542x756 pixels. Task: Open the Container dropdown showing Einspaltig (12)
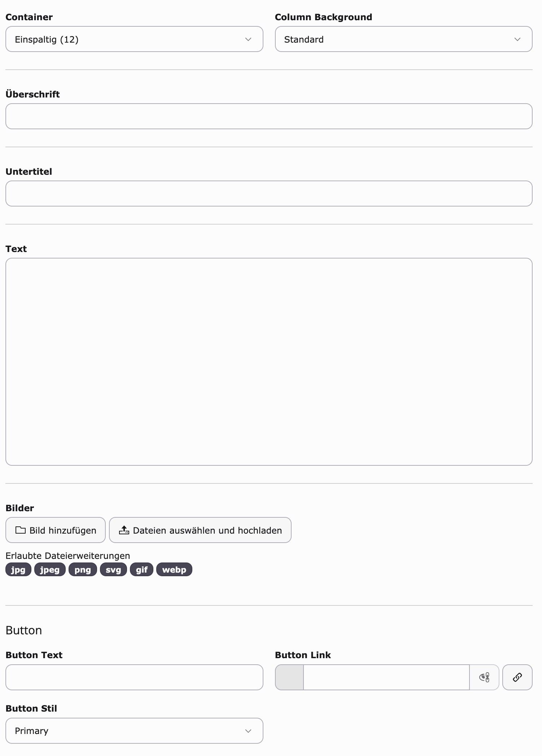(x=134, y=39)
